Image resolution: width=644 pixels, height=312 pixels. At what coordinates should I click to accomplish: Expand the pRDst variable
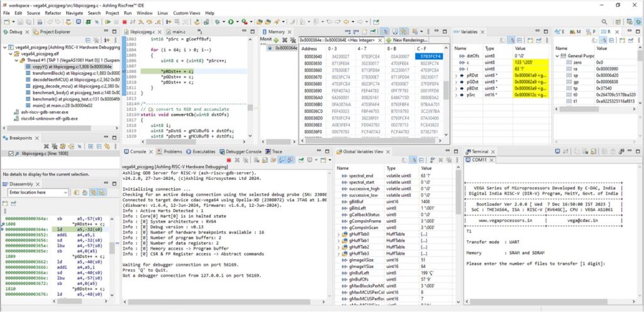(457, 75)
